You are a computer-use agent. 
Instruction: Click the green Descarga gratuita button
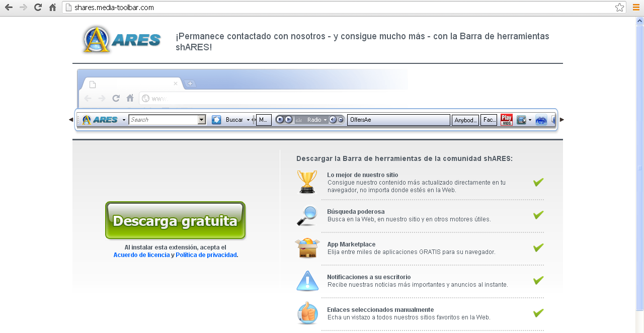point(175,220)
